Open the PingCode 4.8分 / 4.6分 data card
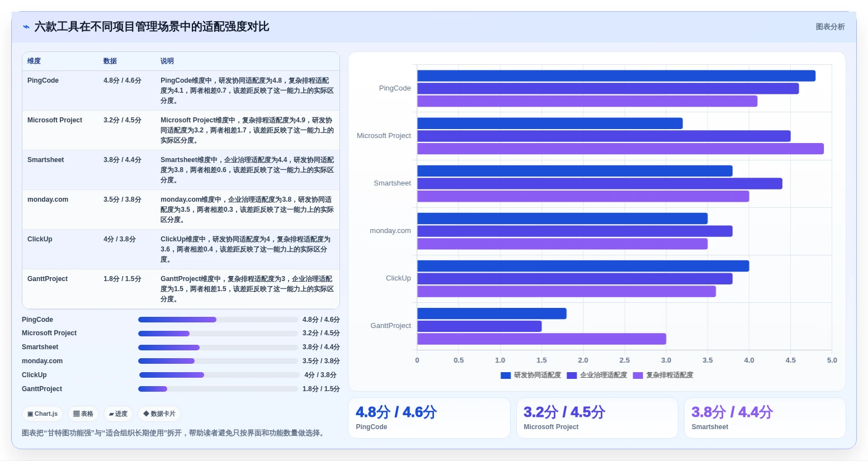This screenshot has width=868, height=461. pyautogui.click(x=429, y=418)
